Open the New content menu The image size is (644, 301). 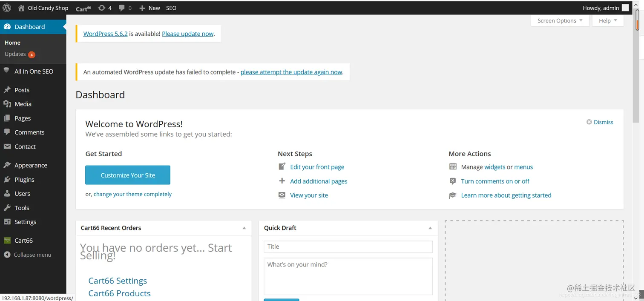[x=154, y=8]
